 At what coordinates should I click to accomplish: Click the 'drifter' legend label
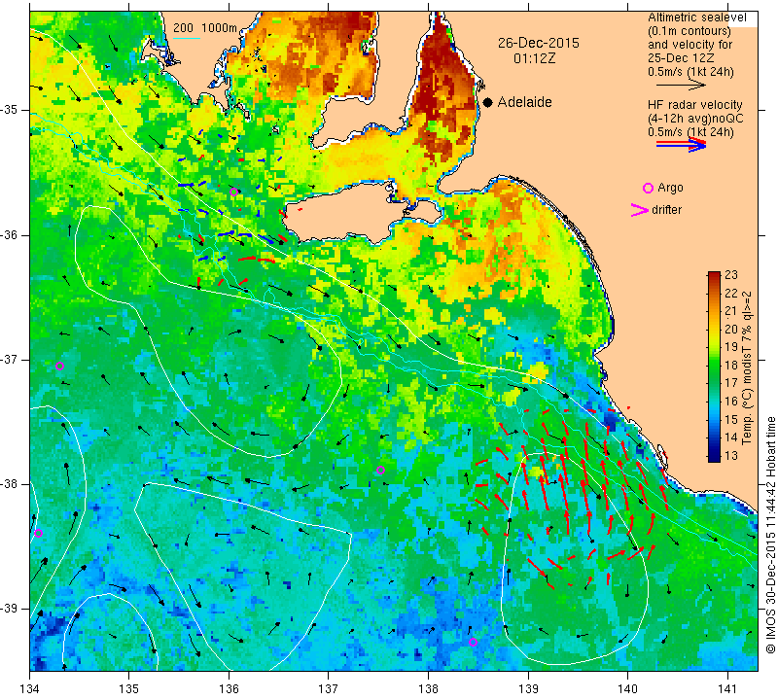point(666,210)
